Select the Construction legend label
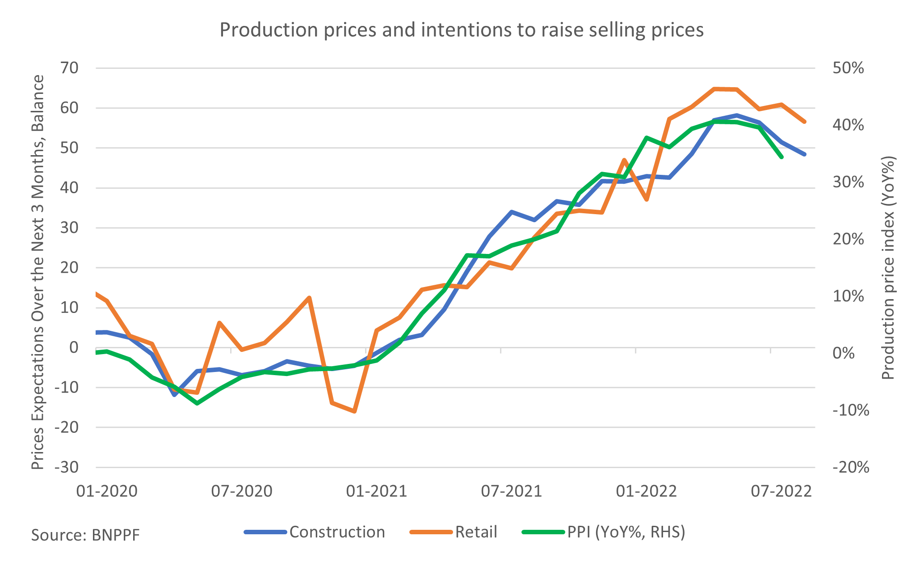This screenshot has width=924, height=562. pyautogui.click(x=337, y=532)
